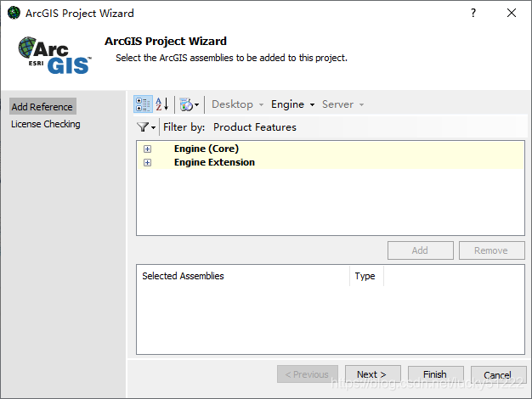
Task: Click the Type column header
Action: (367, 276)
